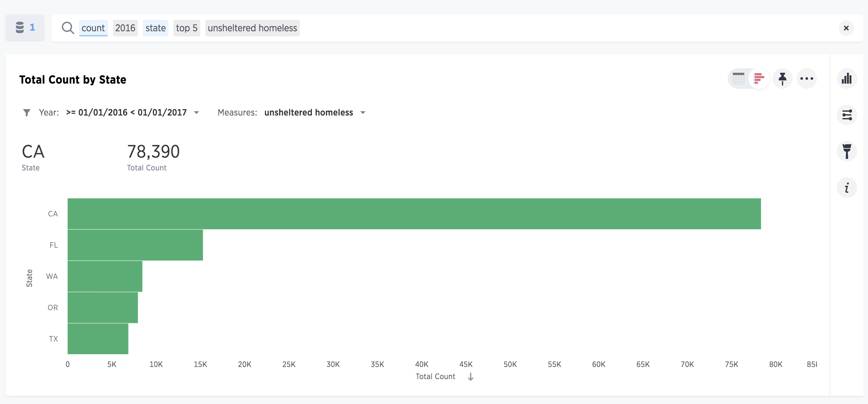This screenshot has width=868, height=404.
Task: Click the '>= 01/01/2016 < 01/01/2017' filter value
Action: (x=126, y=113)
